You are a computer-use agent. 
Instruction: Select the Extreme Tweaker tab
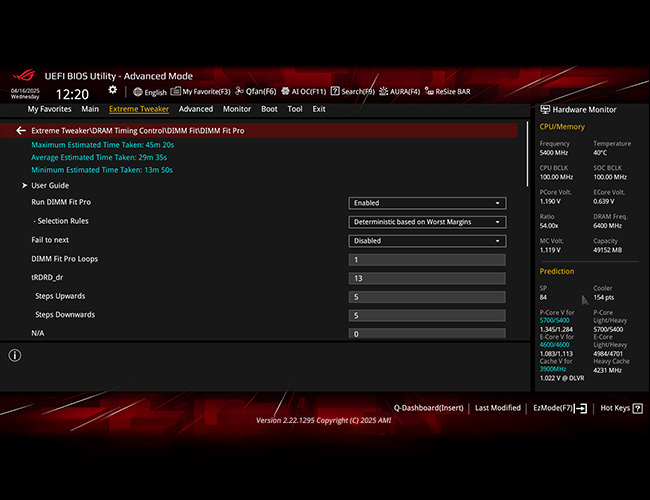click(139, 109)
